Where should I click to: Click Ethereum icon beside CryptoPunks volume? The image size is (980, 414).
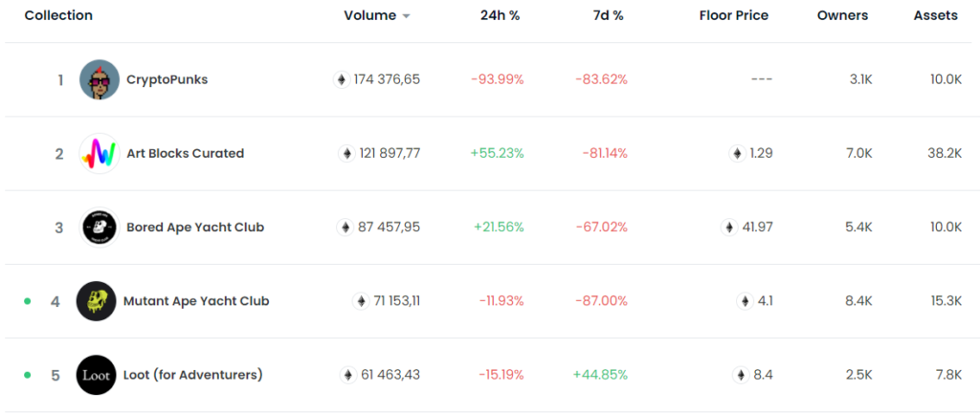pos(341,79)
